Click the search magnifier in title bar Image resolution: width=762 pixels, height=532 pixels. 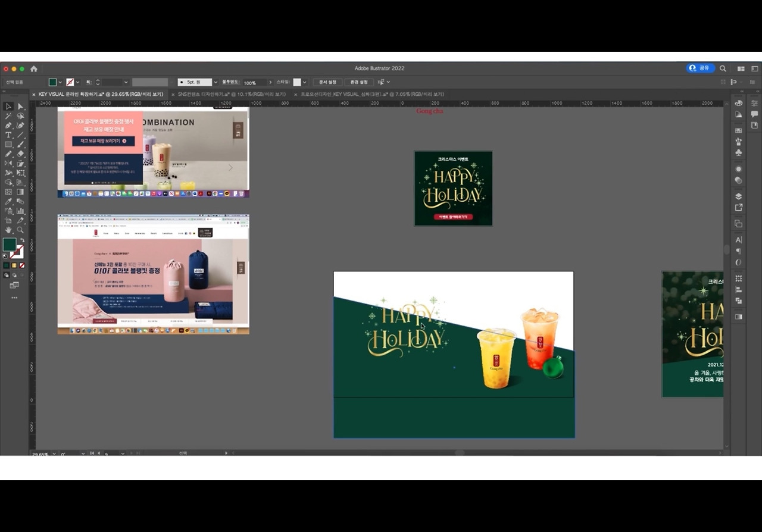coord(723,68)
